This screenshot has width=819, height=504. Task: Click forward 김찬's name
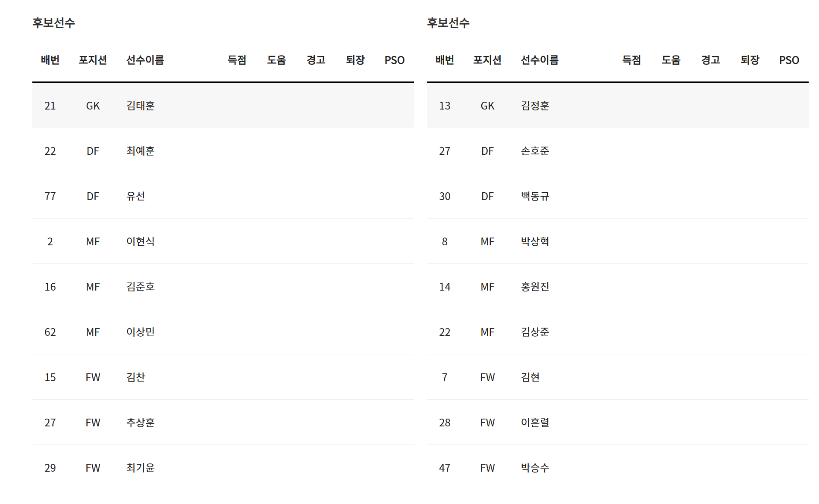[x=135, y=377]
